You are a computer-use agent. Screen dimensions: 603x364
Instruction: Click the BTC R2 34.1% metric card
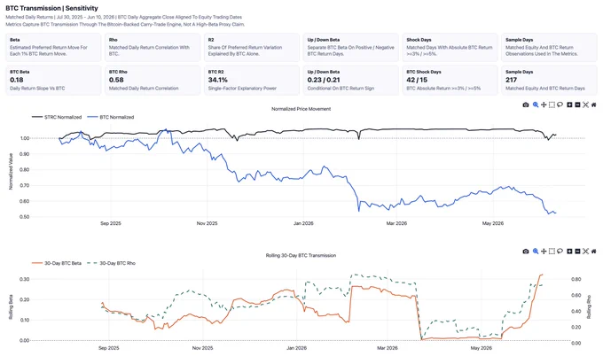tap(252, 80)
